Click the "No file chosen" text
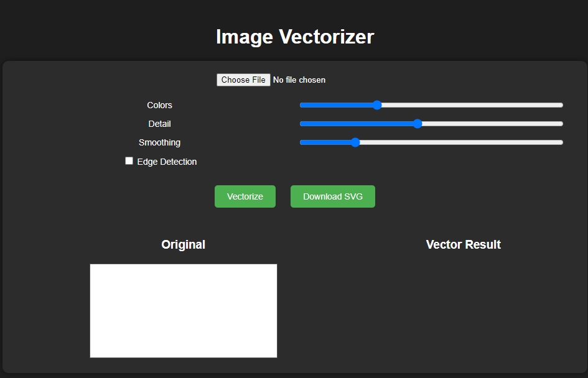 (x=299, y=80)
